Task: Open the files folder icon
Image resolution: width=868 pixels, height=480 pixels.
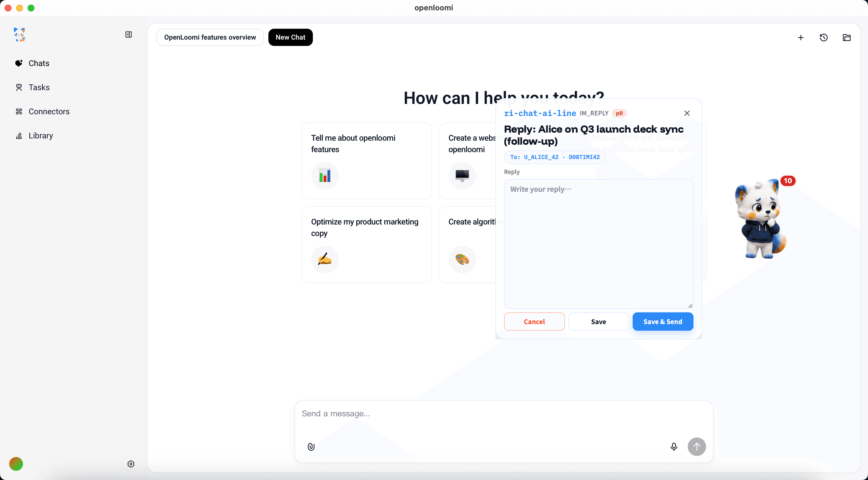Action: [x=846, y=37]
